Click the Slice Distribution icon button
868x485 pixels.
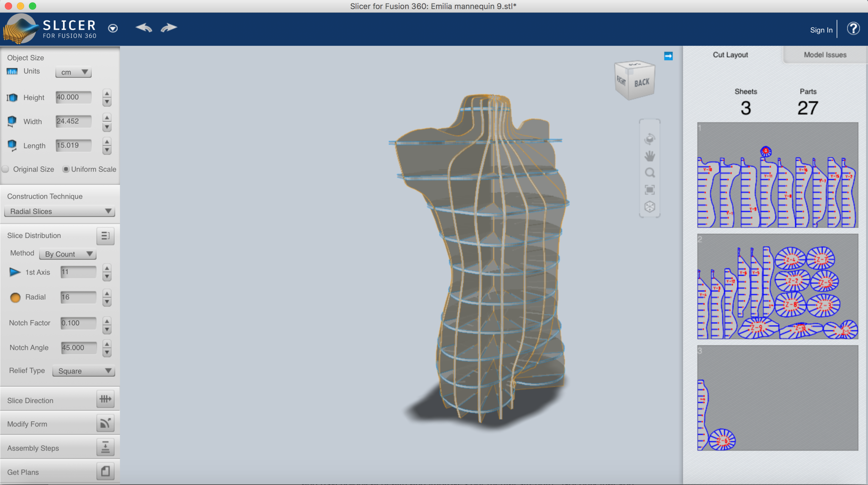click(105, 236)
